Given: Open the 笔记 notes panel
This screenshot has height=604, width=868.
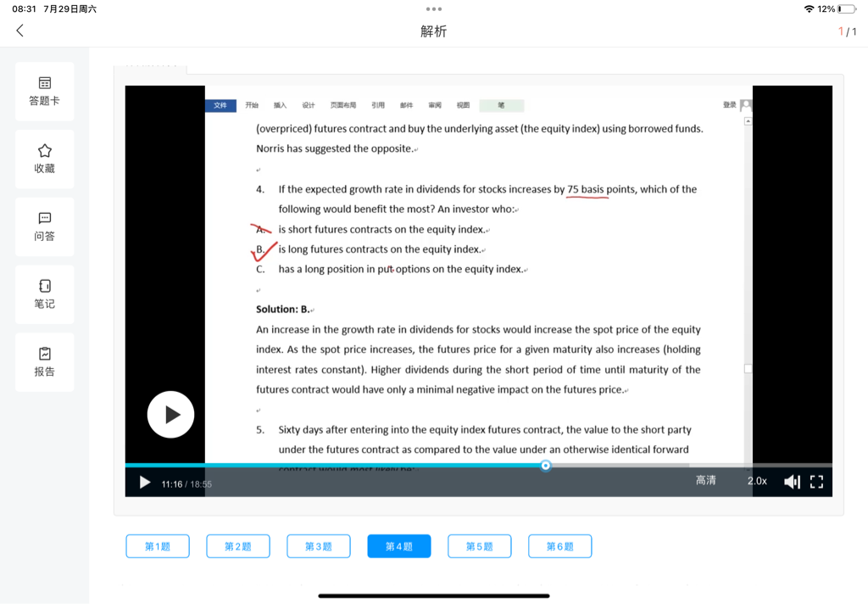Looking at the screenshot, I should point(45,294).
